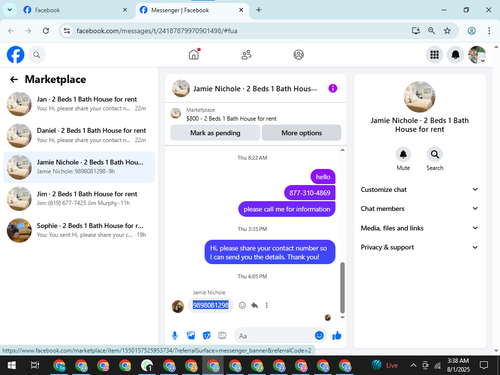Viewport: 500px width, 375px height.
Task: Show hidden system tray icons chevron
Action: pos(413,365)
